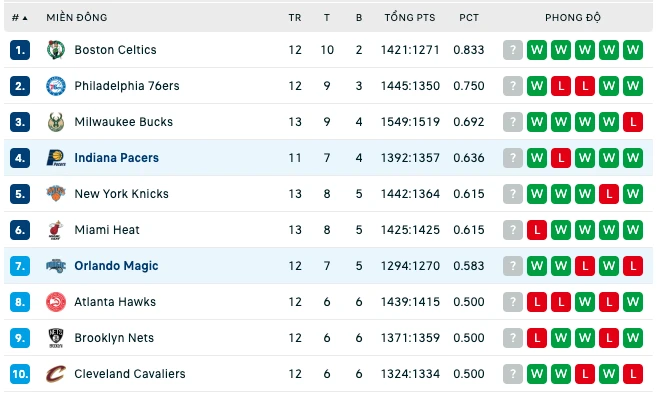This screenshot has height=396, width=657.
Task: Click the rank 10 position badge
Action: tap(20, 374)
